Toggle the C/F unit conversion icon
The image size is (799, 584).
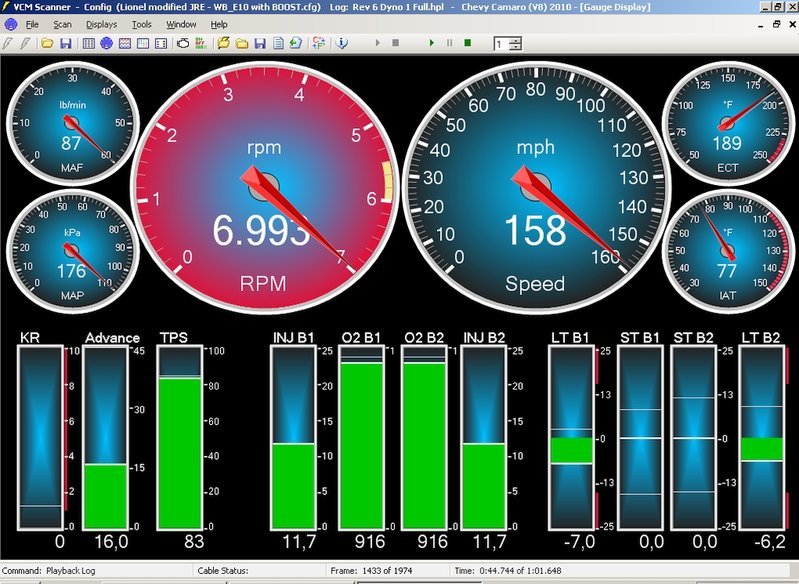click(x=318, y=44)
